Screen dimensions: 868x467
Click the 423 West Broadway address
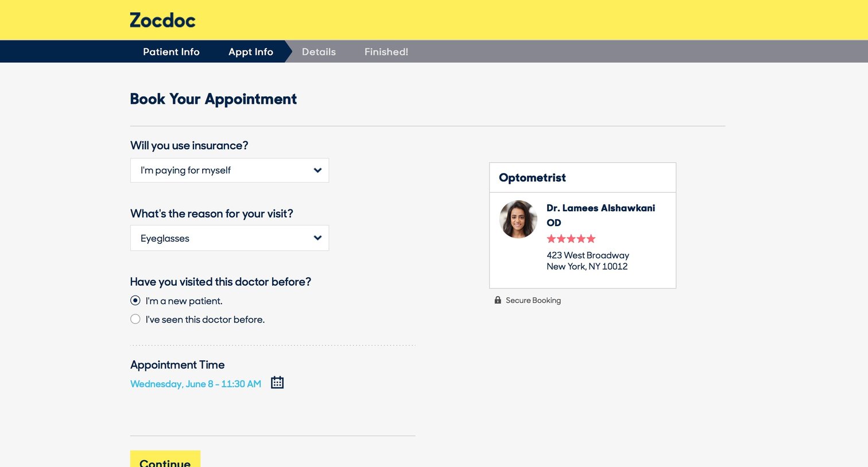tap(588, 255)
